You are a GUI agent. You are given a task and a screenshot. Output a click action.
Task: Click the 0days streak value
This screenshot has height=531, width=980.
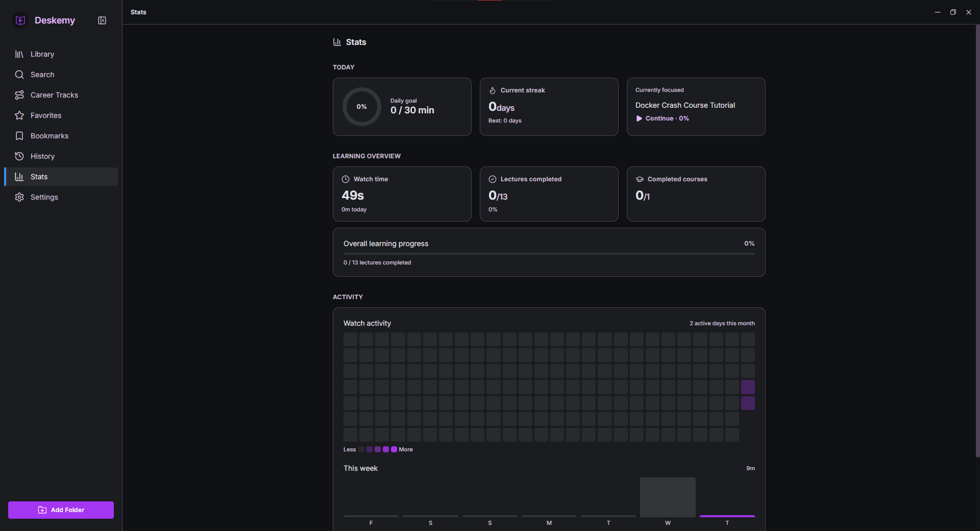(x=502, y=107)
